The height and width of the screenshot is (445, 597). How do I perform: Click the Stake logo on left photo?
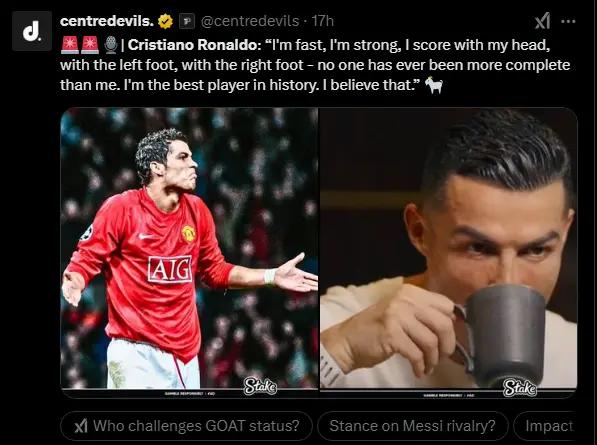[260, 386]
